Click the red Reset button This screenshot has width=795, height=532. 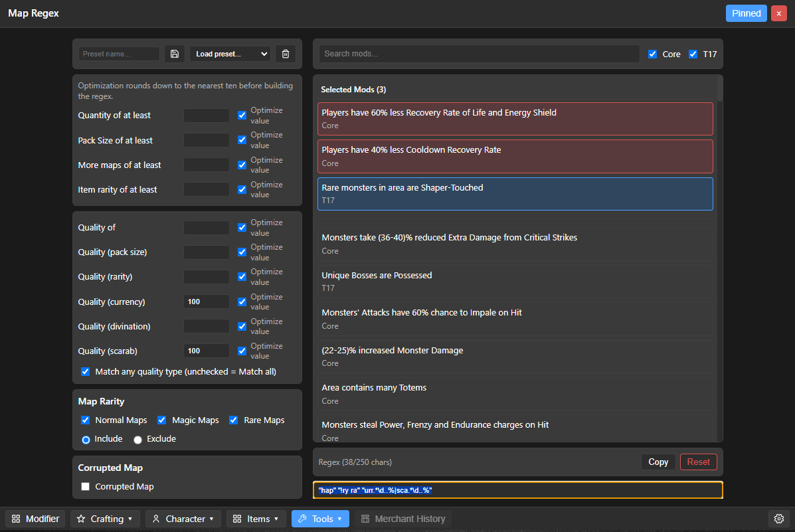point(698,462)
